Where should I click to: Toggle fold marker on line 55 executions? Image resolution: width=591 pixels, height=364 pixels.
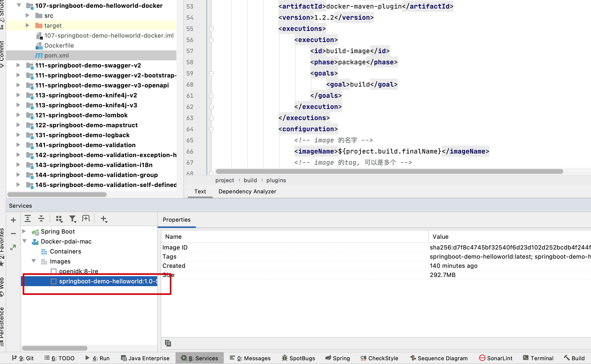point(211,29)
